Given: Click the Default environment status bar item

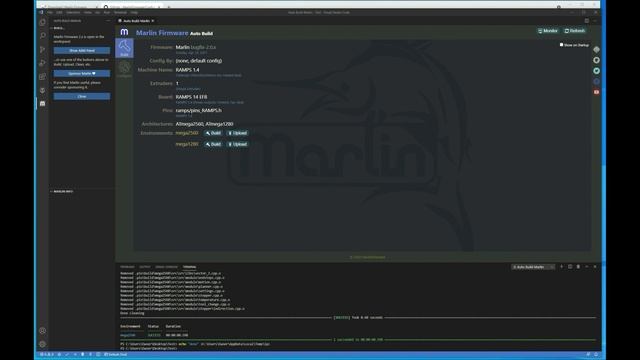Looking at the screenshot, I should tap(116, 354).
